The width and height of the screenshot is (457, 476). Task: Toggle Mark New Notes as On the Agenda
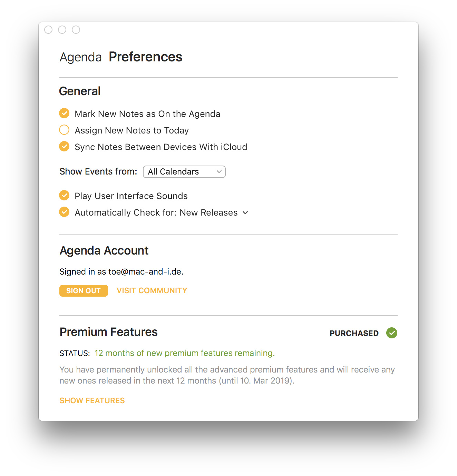64,113
